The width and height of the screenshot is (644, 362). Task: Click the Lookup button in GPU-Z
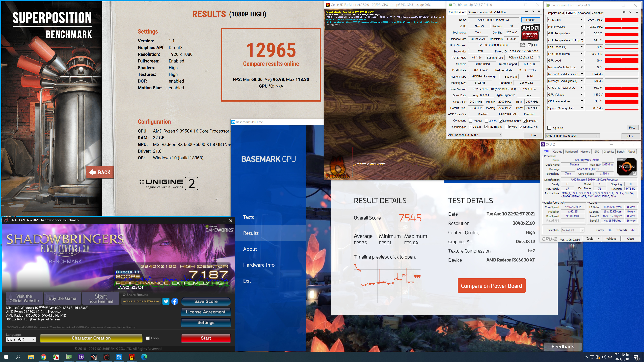pos(530,20)
